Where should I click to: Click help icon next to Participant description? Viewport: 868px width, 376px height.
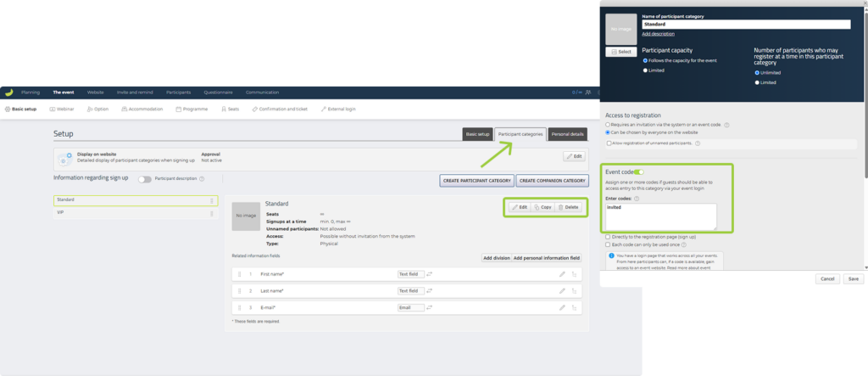click(x=202, y=179)
